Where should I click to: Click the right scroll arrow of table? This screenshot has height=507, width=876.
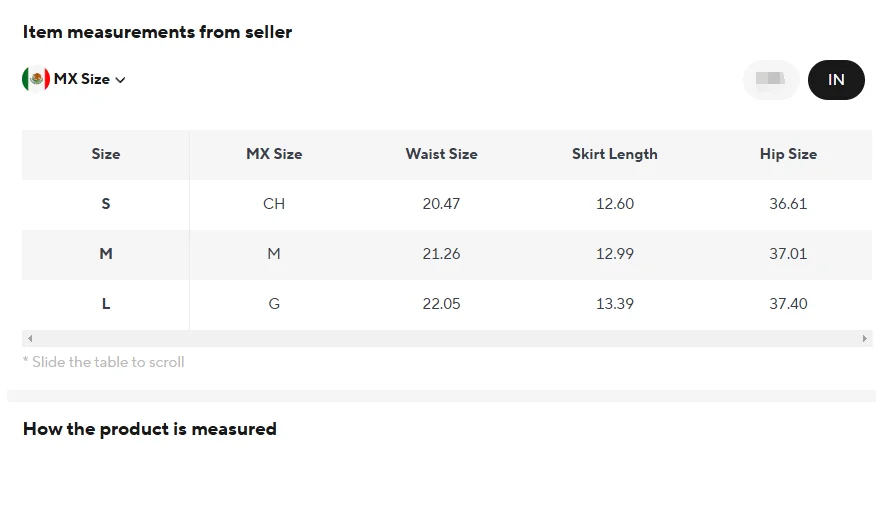tap(864, 338)
